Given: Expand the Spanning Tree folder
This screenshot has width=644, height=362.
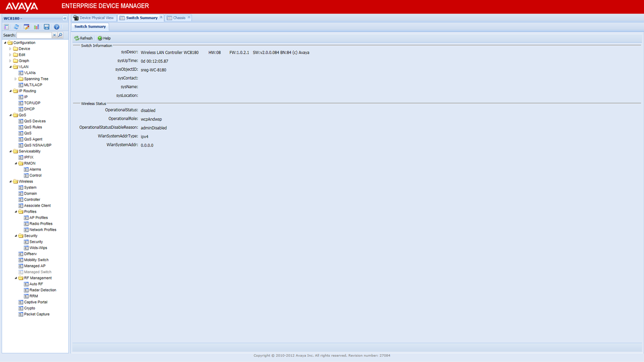Looking at the screenshot, I should (16, 79).
